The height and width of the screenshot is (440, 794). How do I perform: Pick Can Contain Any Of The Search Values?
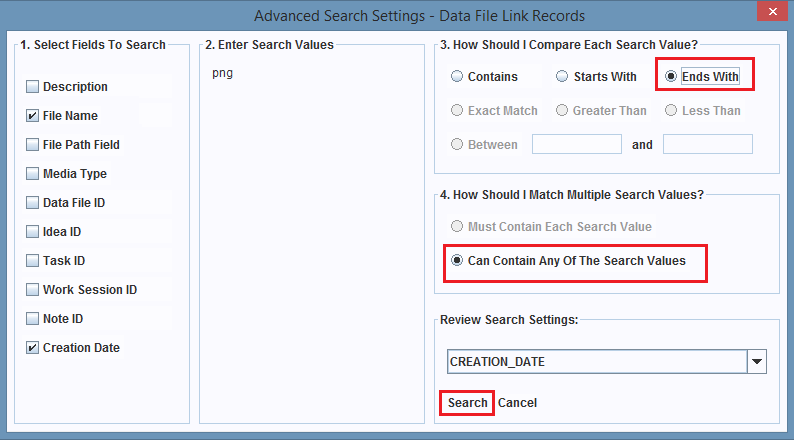[457, 261]
